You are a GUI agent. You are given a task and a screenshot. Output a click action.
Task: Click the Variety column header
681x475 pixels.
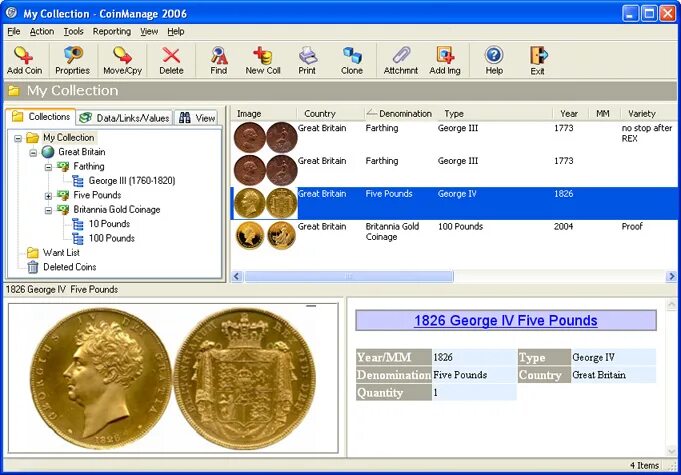pyautogui.click(x=648, y=113)
